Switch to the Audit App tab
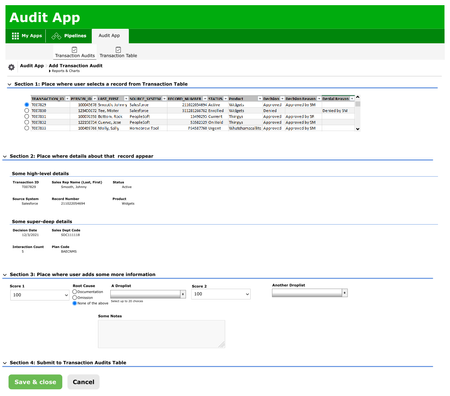Screen dimensions: 450x396 pos(109,36)
